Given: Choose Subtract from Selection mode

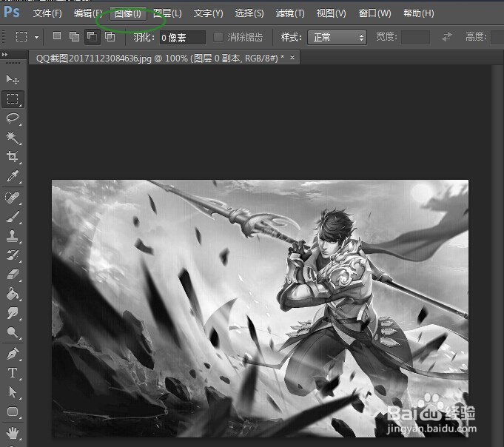Looking at the screenshot, I should 92,37.
